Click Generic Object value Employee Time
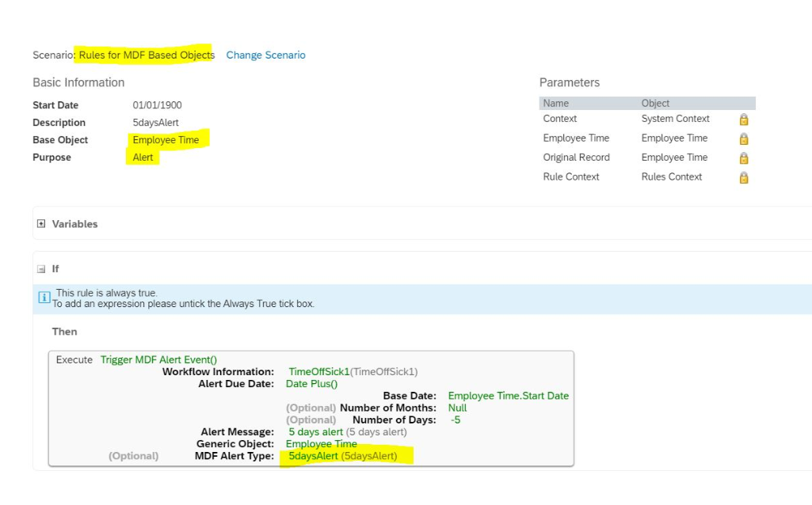 pos(321,443)
